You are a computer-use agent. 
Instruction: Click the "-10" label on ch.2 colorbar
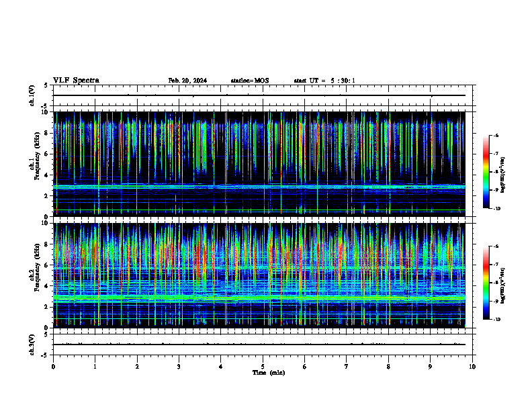pyautogui.click(x=496, y=319)
